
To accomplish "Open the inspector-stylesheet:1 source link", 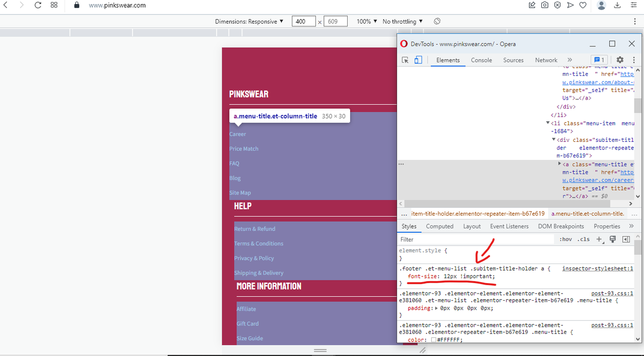I will pyautogui.click(x=597, y=269).
